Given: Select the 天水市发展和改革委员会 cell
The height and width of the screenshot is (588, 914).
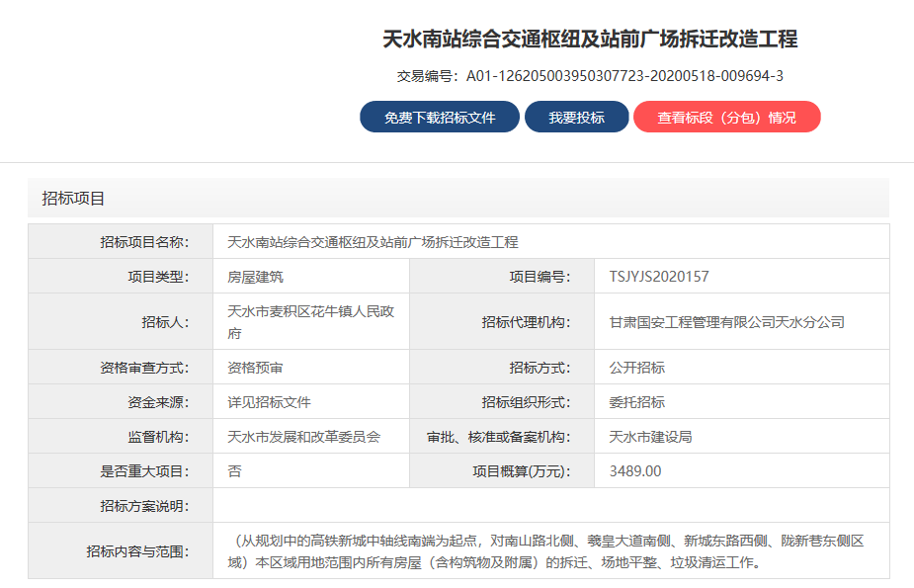Looking at the screenshot, I should point(303,437).
